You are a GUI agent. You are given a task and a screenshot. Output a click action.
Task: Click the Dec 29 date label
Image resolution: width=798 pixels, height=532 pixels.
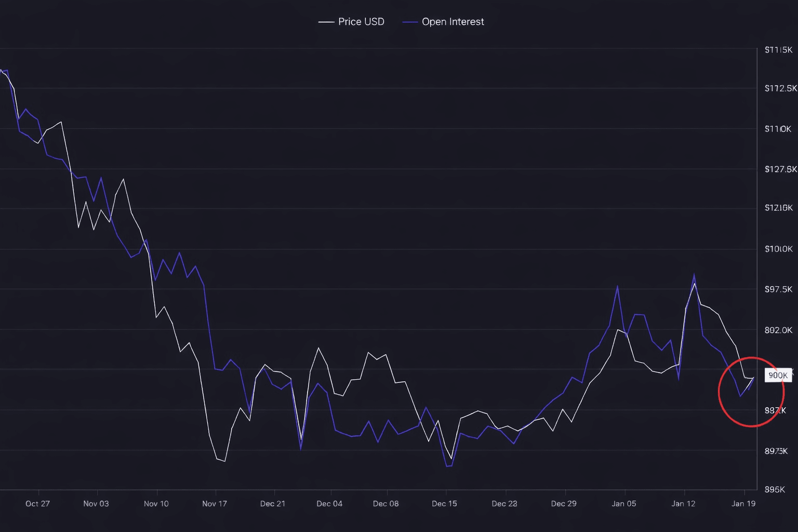pos(564,503)
